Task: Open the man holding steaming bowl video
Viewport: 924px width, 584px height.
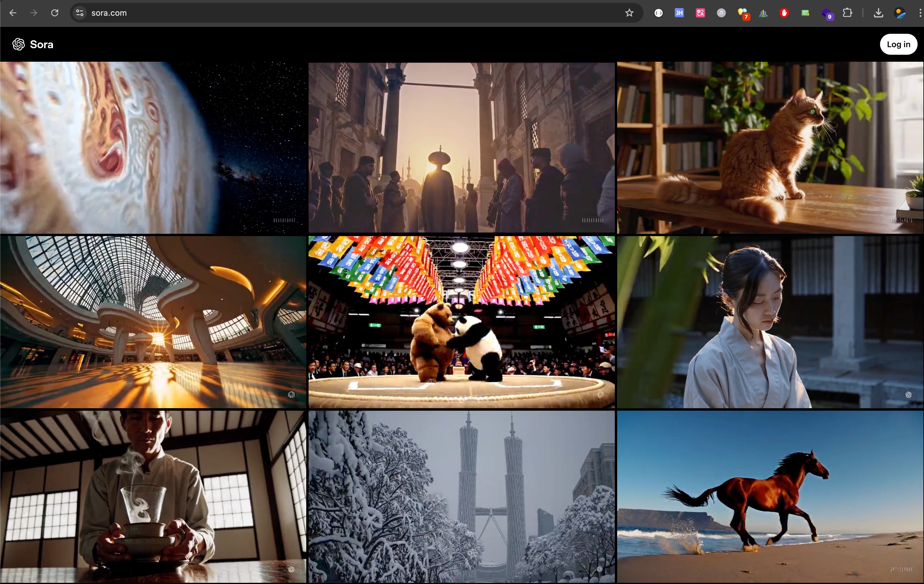Action: [x=153, y=496]
